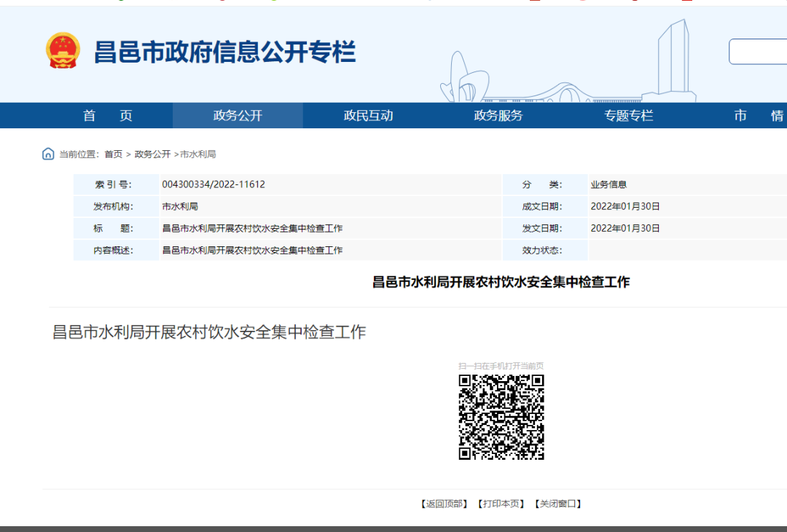Click the 2022年01月30日 date beside 成文日期
This screenshot has height=532, width=787.
(625, 206)
